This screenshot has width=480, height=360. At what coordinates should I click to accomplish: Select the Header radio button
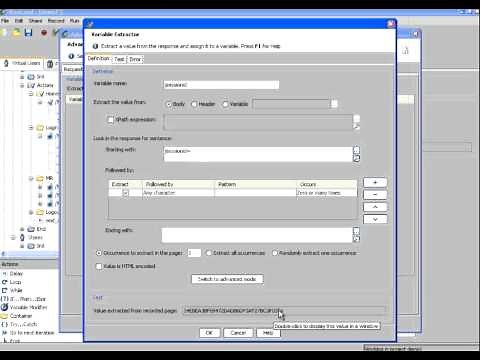tap(194, 104)
